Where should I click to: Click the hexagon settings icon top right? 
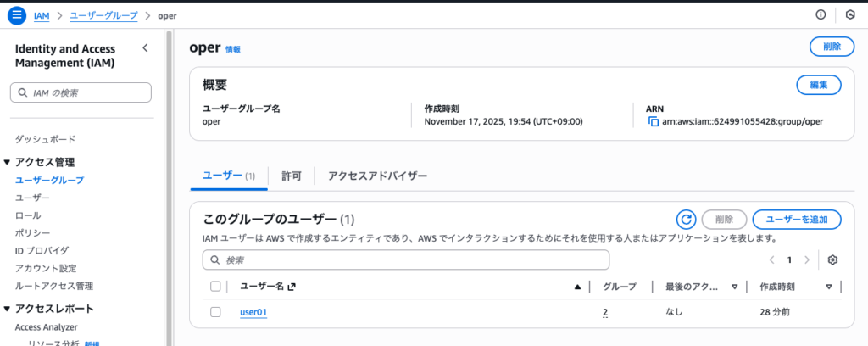click(850, 15)
